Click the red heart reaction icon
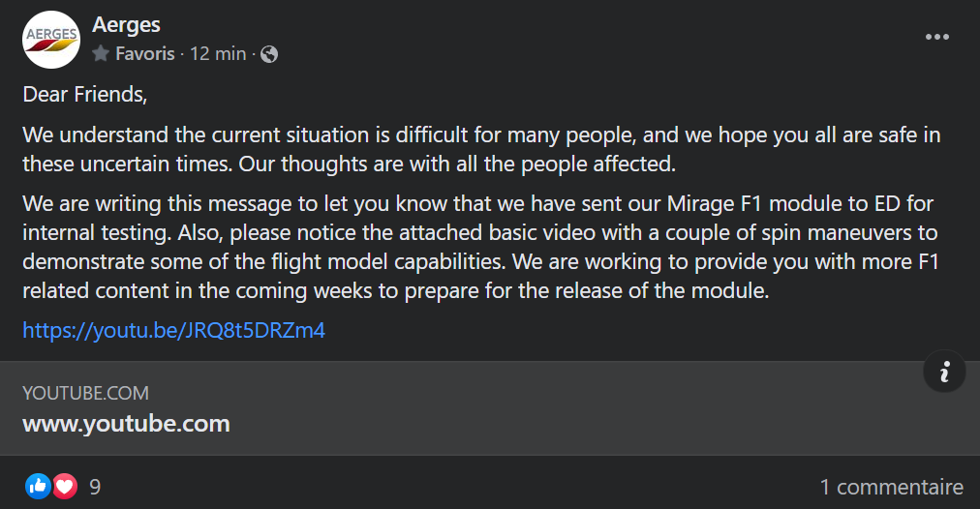The image size is (980, 509). (x=65, y=486)
